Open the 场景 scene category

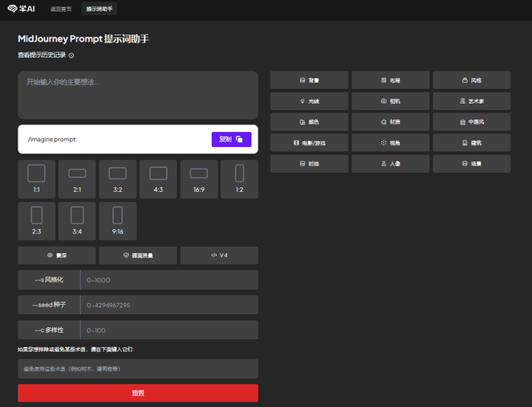(x=471, y=164)
